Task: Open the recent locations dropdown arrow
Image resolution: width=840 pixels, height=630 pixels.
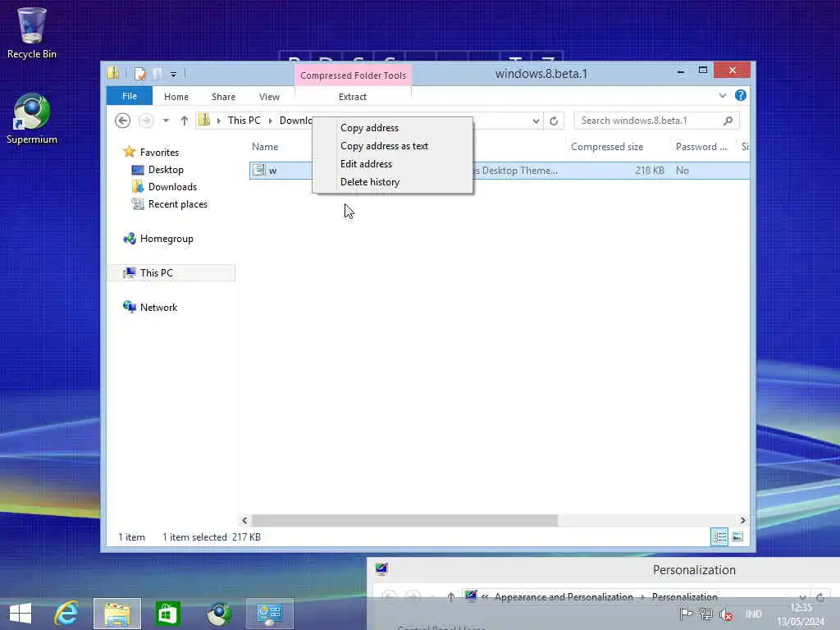Action: pyautogui.click(x=166, y=121)
